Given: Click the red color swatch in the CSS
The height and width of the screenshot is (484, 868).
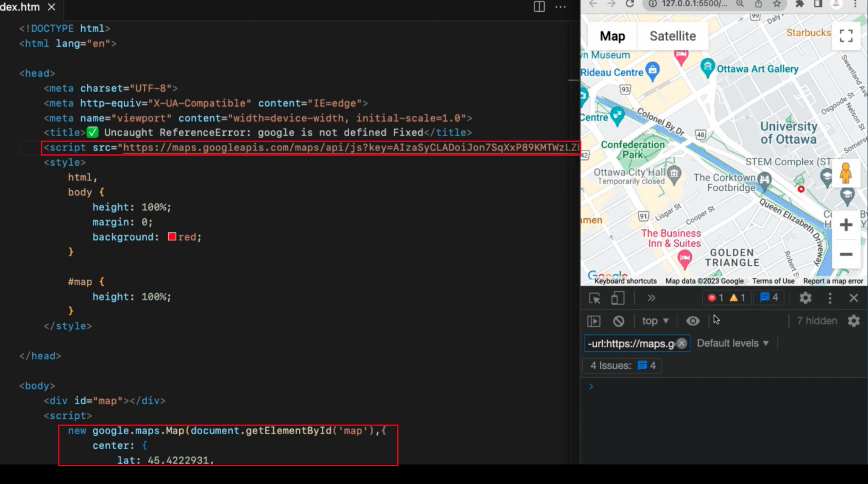Looking at the screenshot, I should click(x=171, y=236).
